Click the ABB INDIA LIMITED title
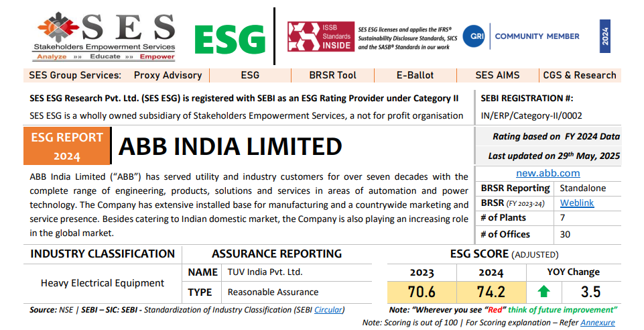 (231, 146)
